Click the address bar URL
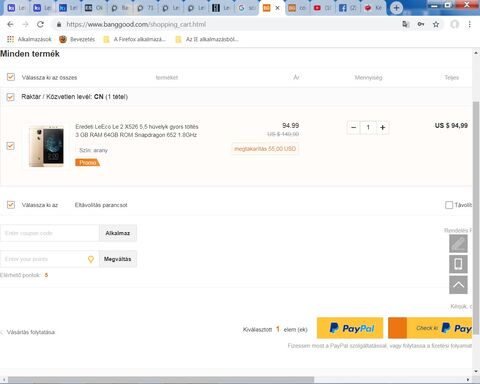The height and width of the screenshot is (384, 480). [x=136, y=24]
